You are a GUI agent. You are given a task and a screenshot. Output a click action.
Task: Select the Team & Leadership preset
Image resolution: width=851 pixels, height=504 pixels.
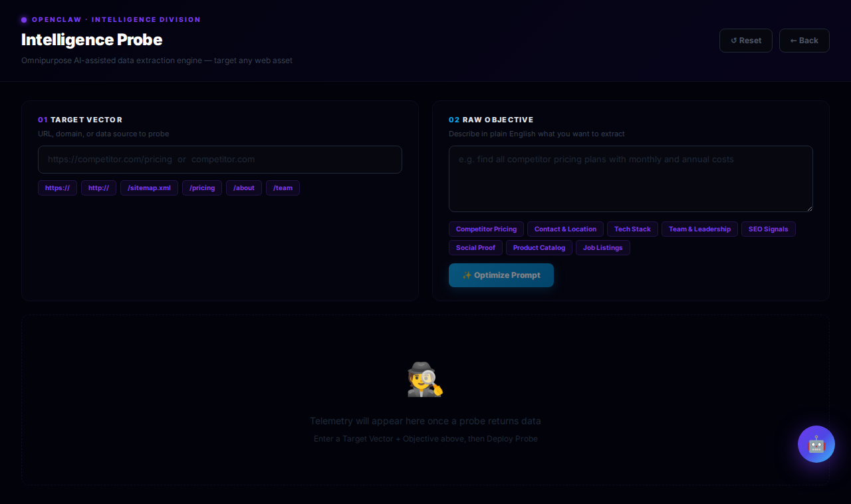pyautogui.click(x=699, y=229)
